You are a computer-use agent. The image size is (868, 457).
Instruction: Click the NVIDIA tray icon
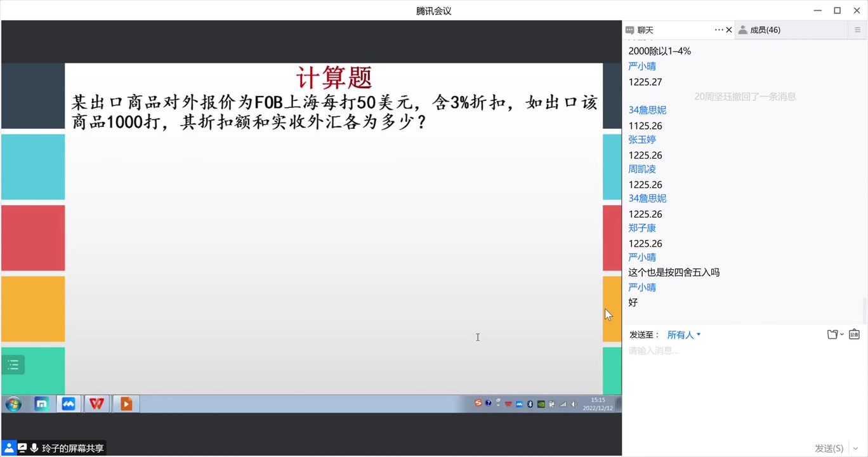click(x=541, y=404)
